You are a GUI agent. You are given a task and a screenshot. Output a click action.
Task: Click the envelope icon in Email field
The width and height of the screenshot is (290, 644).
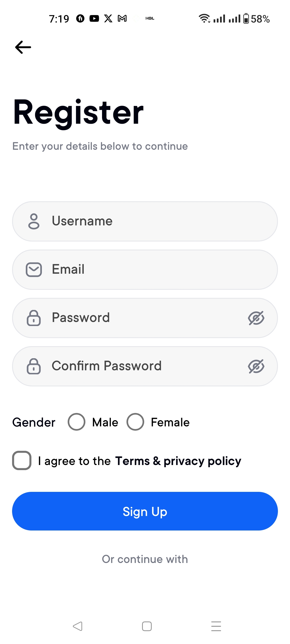[34, 270]
